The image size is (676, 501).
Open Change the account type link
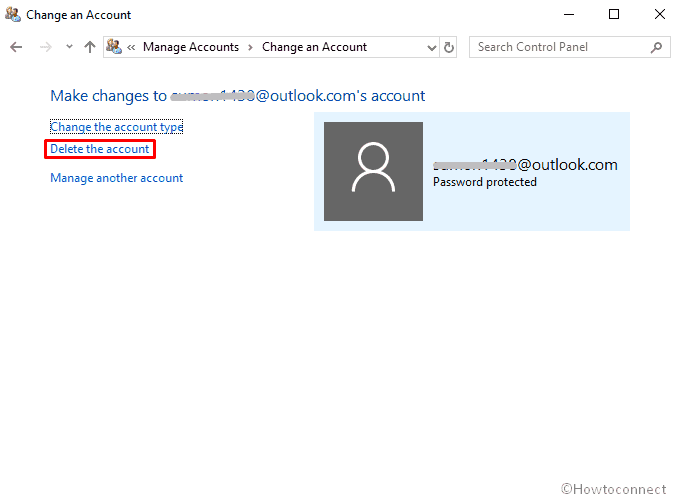click(116, 127)
